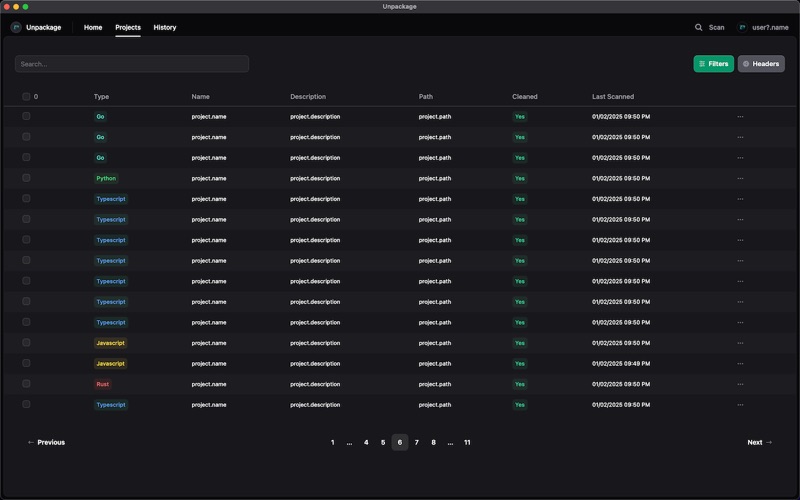Click the Path column header
Image resolution: width=800 pixels, height=500 pixels.
pyautogui.click(x=426, y=96)
